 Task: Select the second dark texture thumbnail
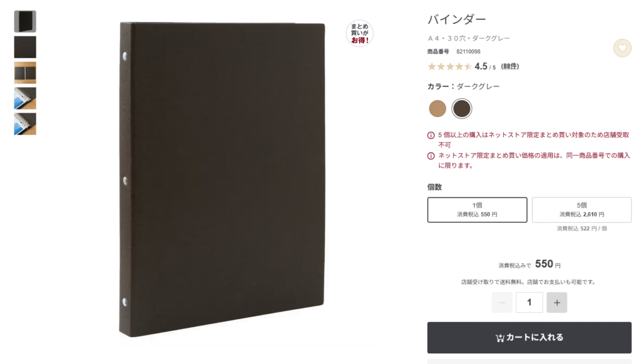tap(25, 47)
